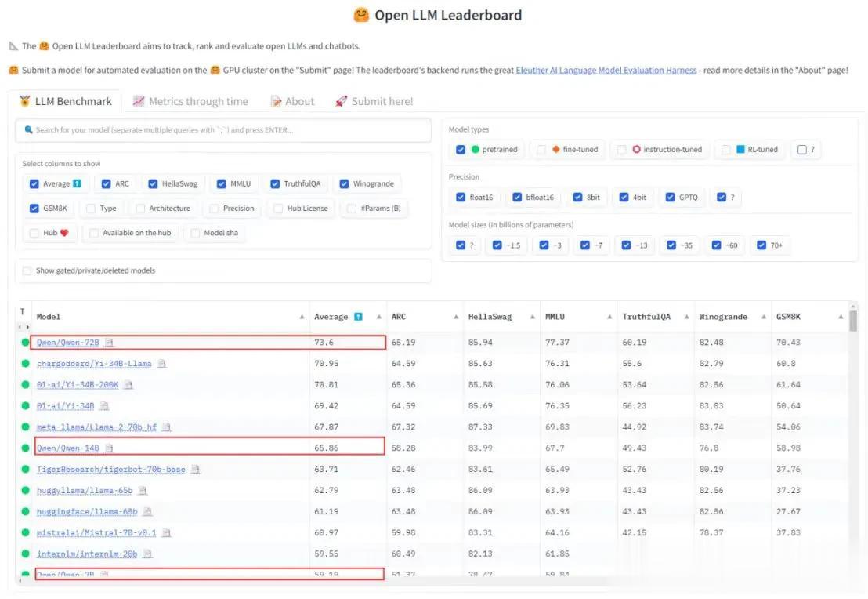
Task: Open TigerResearch/tigerbot-70b-base model link
Action: [x=110, y=470]
